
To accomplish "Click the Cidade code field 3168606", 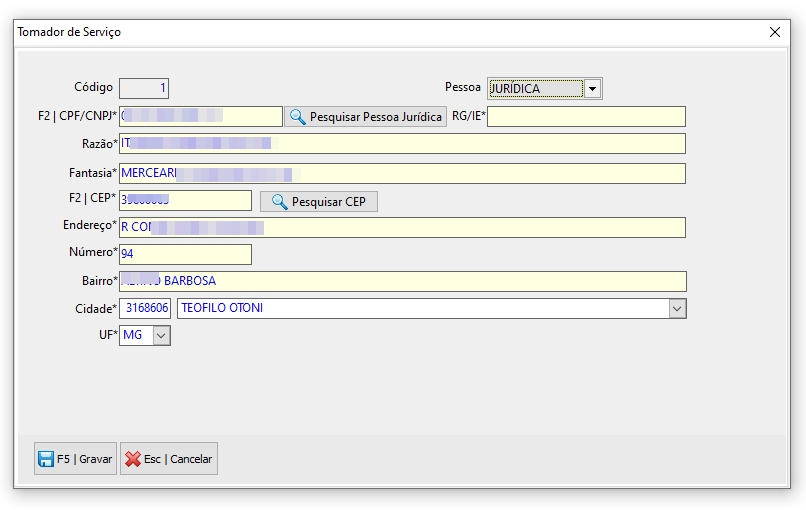I will click(146, 309).
